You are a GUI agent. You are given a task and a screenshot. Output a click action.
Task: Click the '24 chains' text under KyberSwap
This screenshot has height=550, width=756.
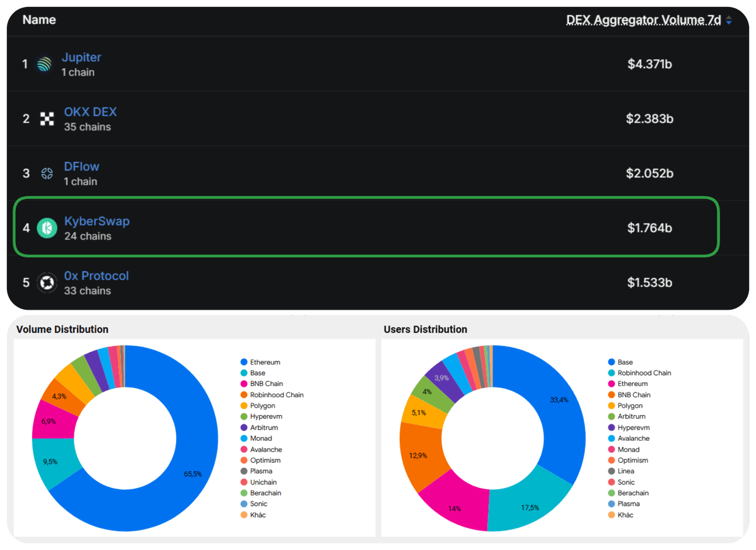(x=88, y=237)
